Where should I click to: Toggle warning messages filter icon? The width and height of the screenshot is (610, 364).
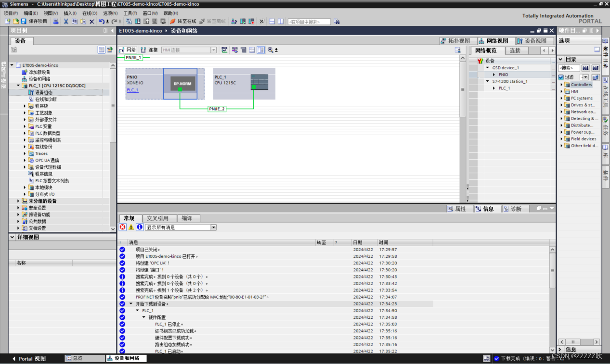click(x=131, y=227)
